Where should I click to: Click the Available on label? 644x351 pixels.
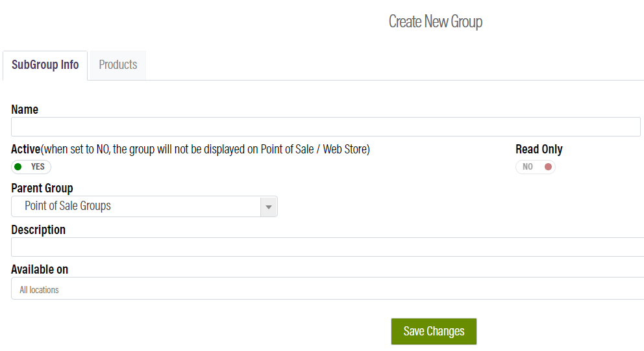click(x=40, y=269)
